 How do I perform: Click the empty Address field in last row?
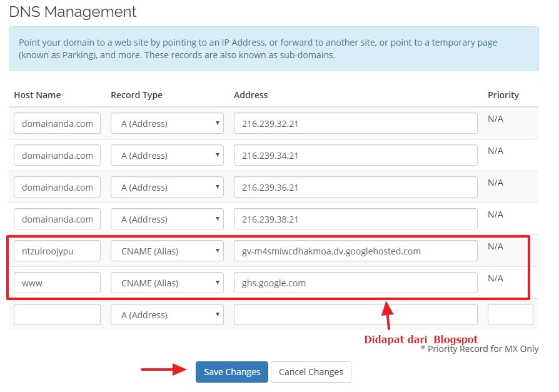coord(355,315)
